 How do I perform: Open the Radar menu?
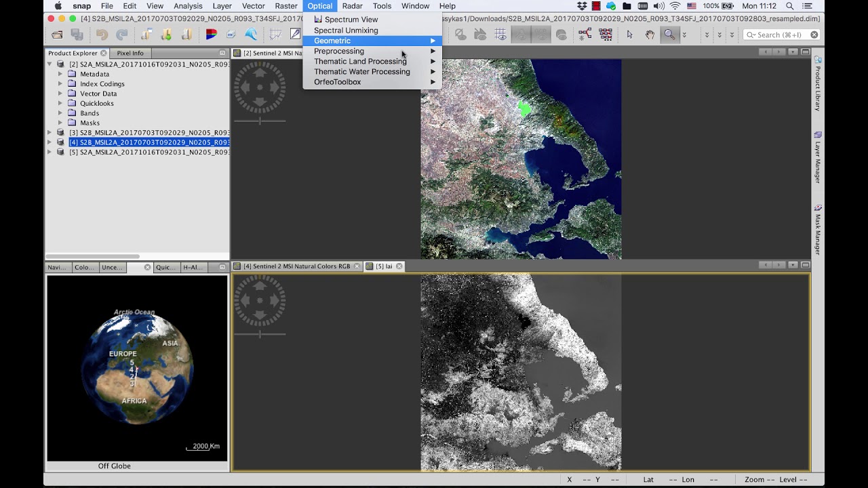pos(352,6)
